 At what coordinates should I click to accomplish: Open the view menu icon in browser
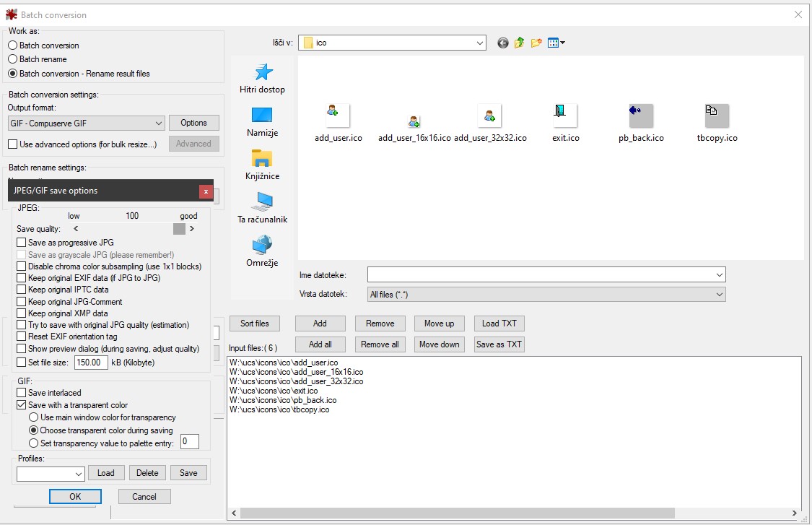click(x=556, y=43)
